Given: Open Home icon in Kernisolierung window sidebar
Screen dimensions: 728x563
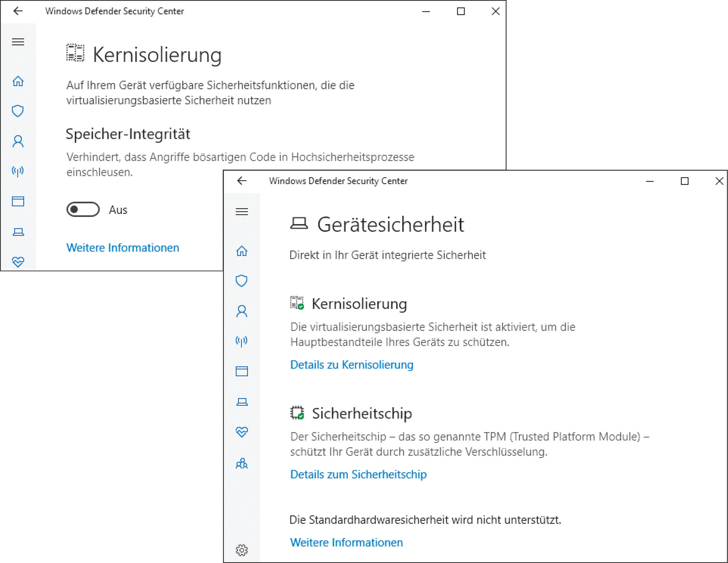Looking at the screenshot, I should click(18, 81).
